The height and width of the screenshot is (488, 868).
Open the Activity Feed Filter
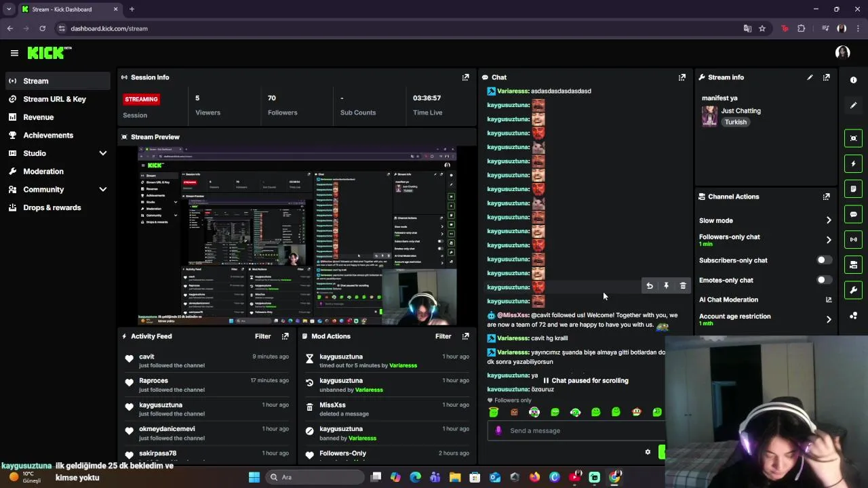[x=262, y=336]
